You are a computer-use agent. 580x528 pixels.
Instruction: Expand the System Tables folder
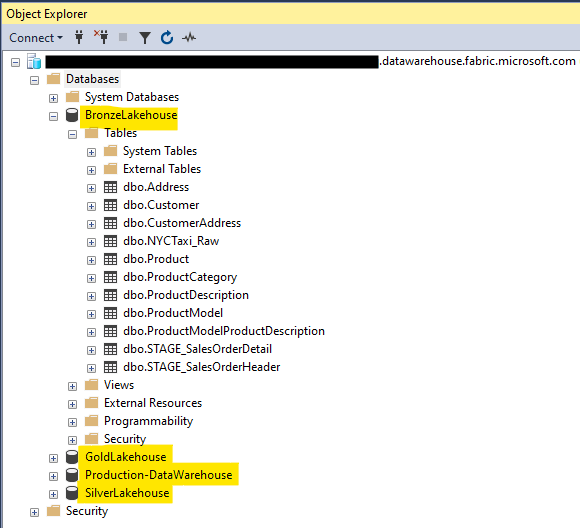click(x=91, y=152)
